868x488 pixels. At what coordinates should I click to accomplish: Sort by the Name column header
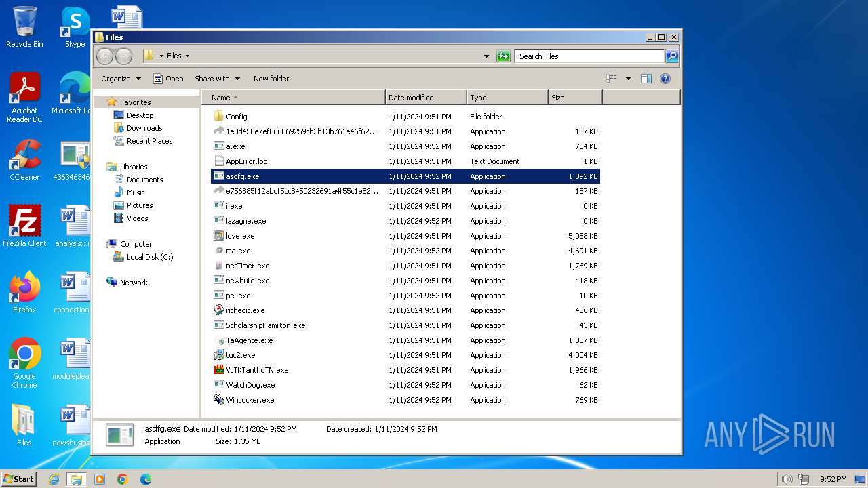tap(294, 98)
